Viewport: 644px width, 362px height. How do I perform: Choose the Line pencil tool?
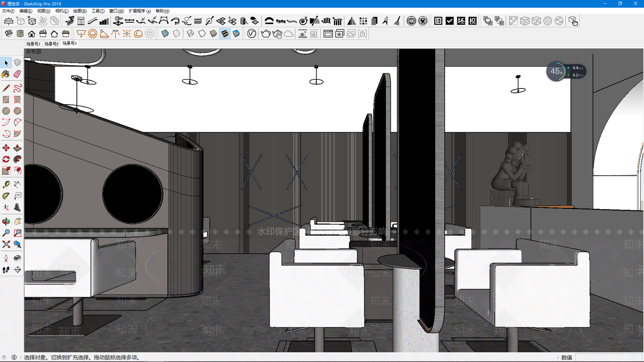[6, 88]
